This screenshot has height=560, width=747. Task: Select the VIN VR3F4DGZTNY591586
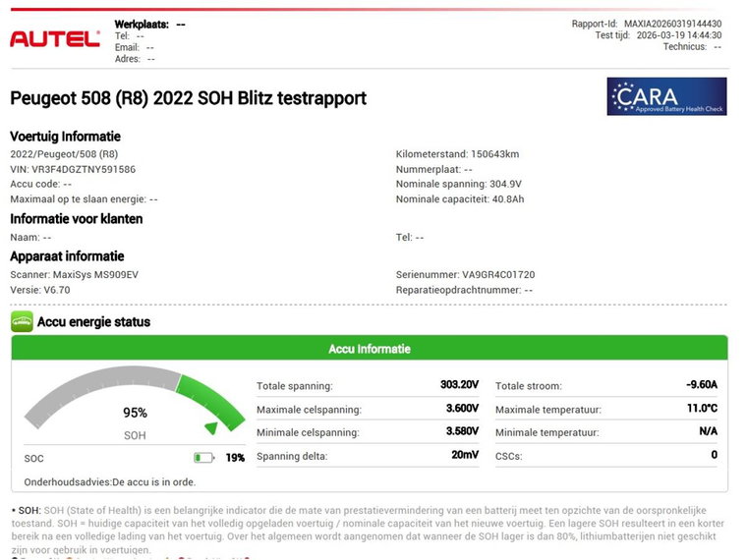[73, 169]
